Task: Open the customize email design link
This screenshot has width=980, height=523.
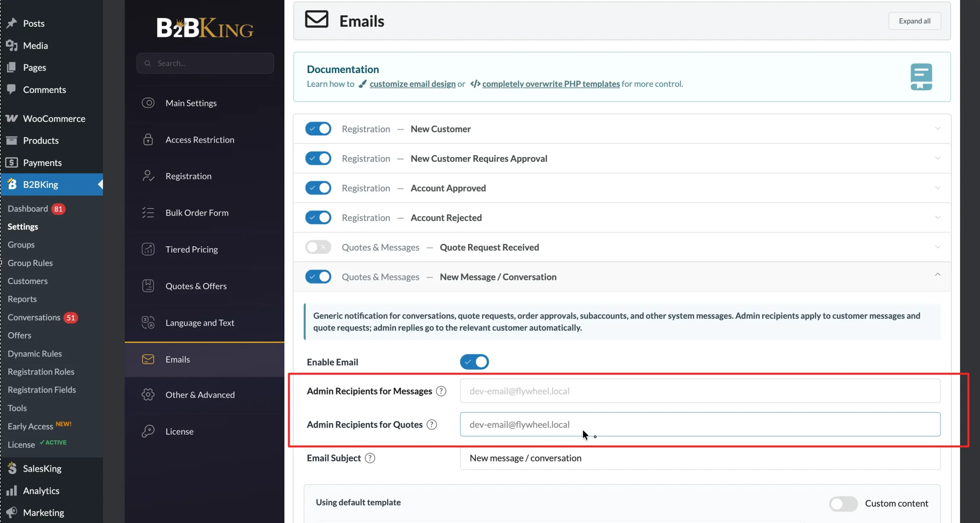Action: point(412,84)
